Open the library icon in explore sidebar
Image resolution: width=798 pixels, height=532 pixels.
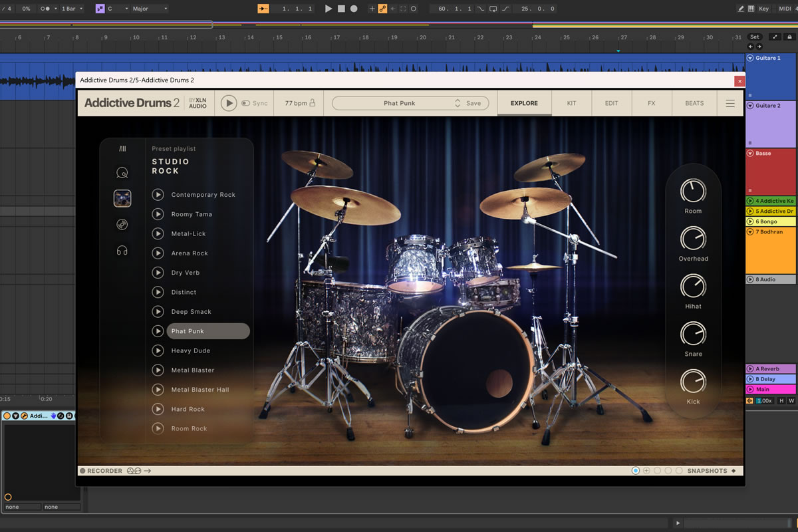122,149
